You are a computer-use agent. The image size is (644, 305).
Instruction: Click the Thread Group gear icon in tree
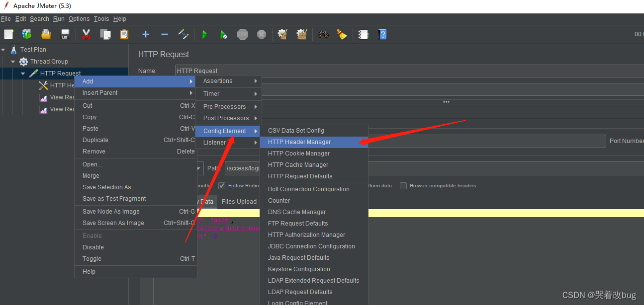coord(23,62)
